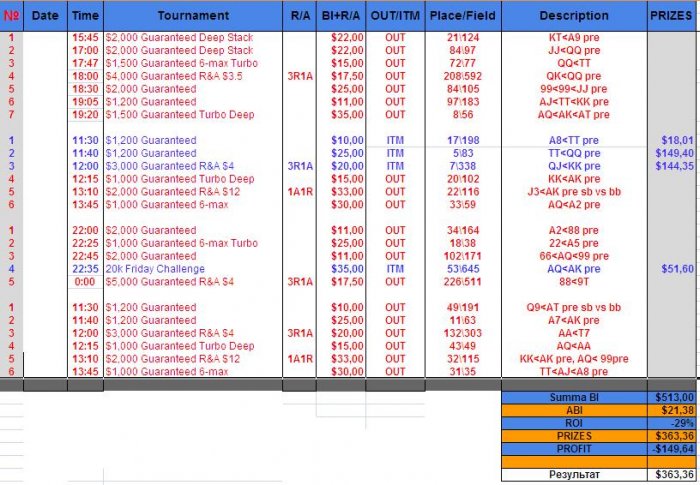The height and width of the screenshot is (485, 700).
Task: Click the R/A column header
Action: click(x=300, y=16)
